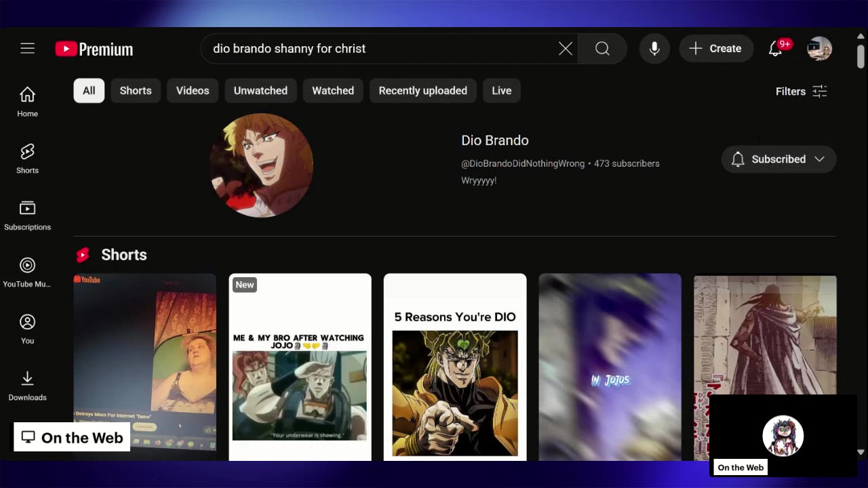Open the "In JoJos" blurred Short
This screenshot has height=488, width=868.
[610, 367]
